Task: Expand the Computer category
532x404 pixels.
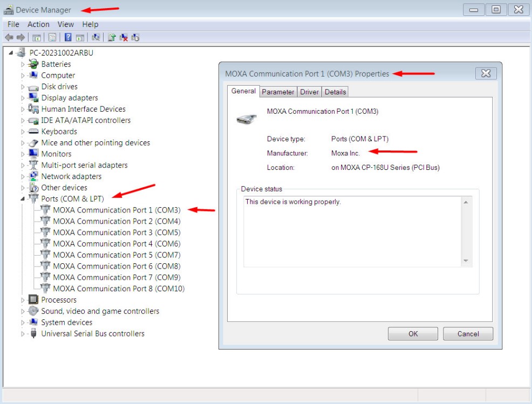Action: pos(23,76)
